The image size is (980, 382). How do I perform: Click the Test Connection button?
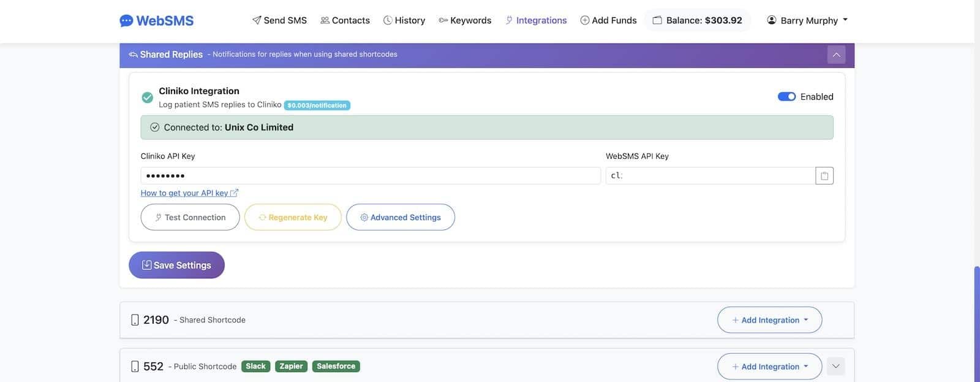click(190, 218)
